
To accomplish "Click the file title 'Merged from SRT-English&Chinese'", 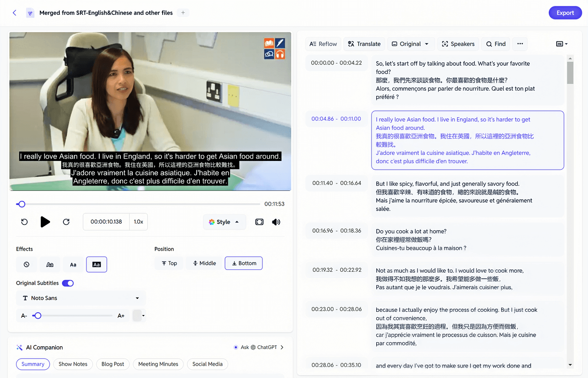I will tap(106, 13).
